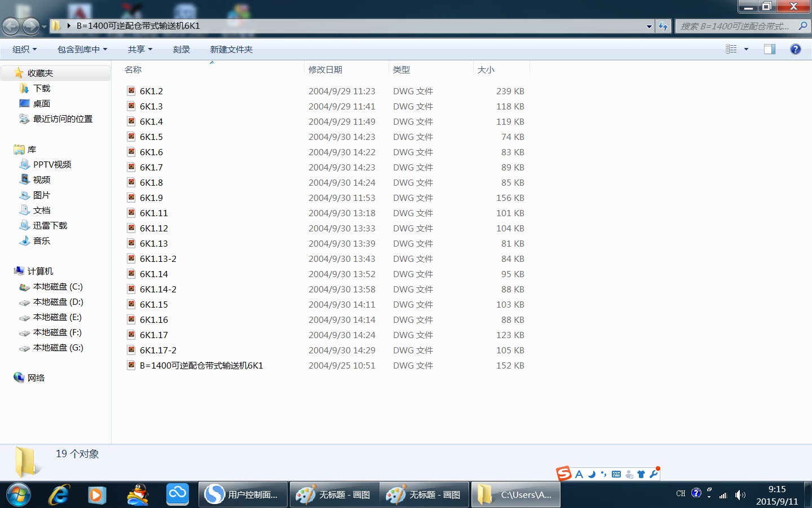Click the blue help icon in the system tray

click(696, 493)
